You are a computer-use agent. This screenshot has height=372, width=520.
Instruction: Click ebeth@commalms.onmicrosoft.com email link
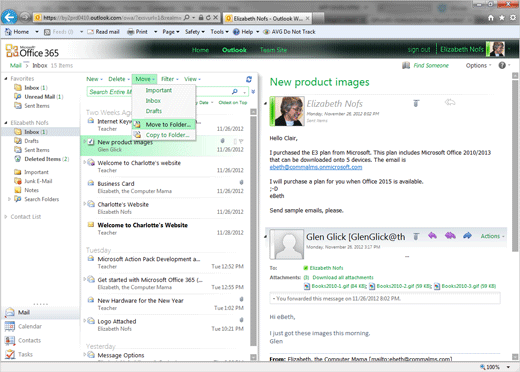[x=316, y=167]
